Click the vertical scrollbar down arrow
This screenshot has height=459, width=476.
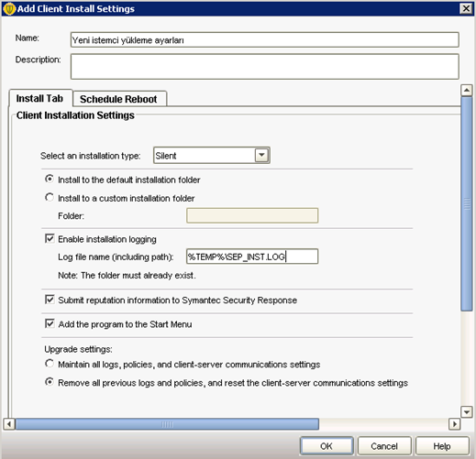467,411
